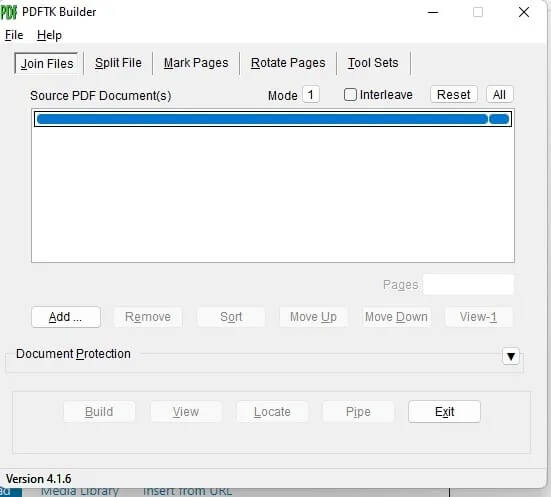Viewport: 551px width, 497px height.
Task: Click Add ... to add a PDF
Action: point(66,317)
